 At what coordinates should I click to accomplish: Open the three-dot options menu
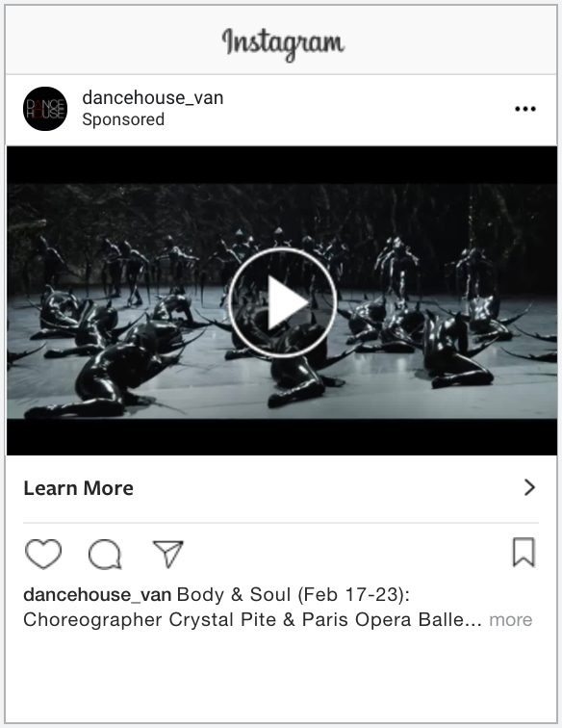point(525,109)
